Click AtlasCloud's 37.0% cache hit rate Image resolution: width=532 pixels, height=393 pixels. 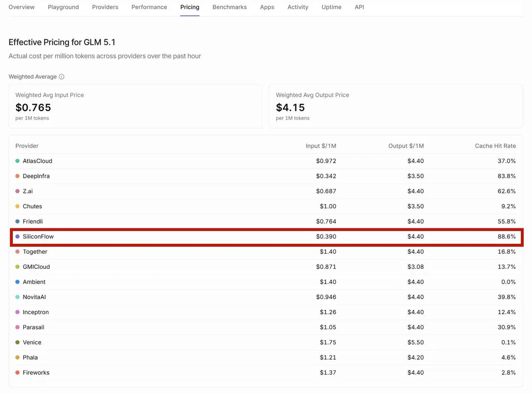click(x=507, y=161)
